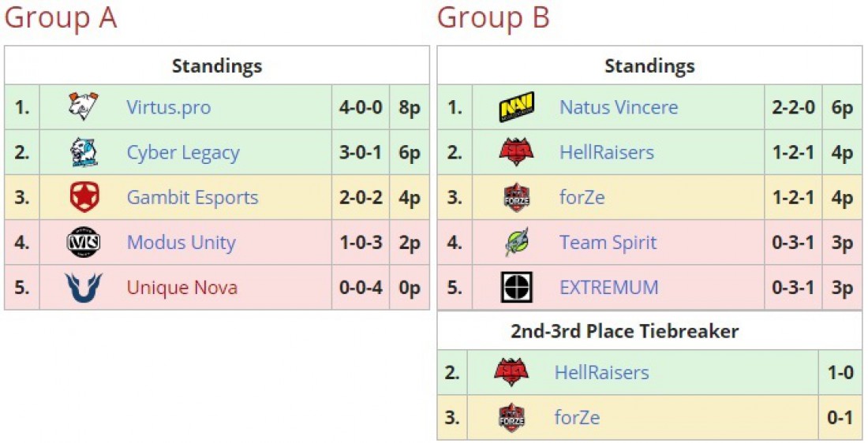Image resolution: width=868 pixels, height=443 pixels.
Task: Click the Modus Unity logo icon
Action: point(84,242)
